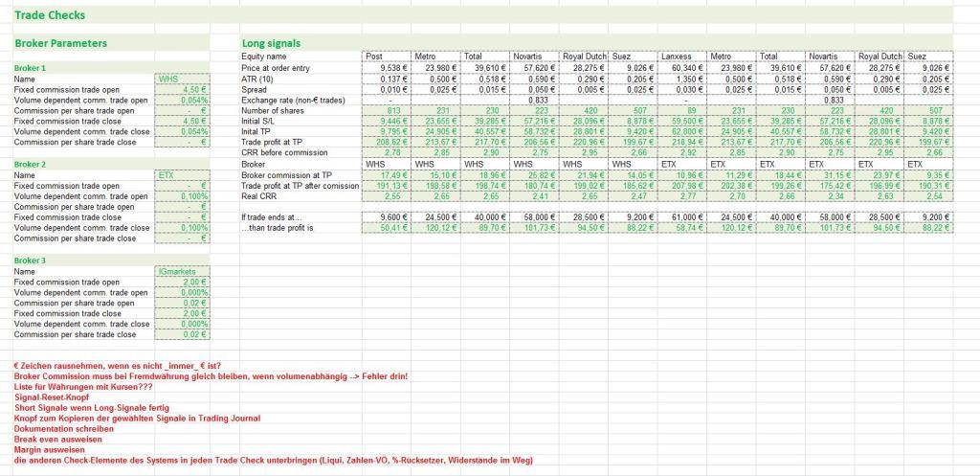Click Broker 1 name cell containing 'WHS'
The width and height of the screenshot is (980, 476).
coord(183,79)
